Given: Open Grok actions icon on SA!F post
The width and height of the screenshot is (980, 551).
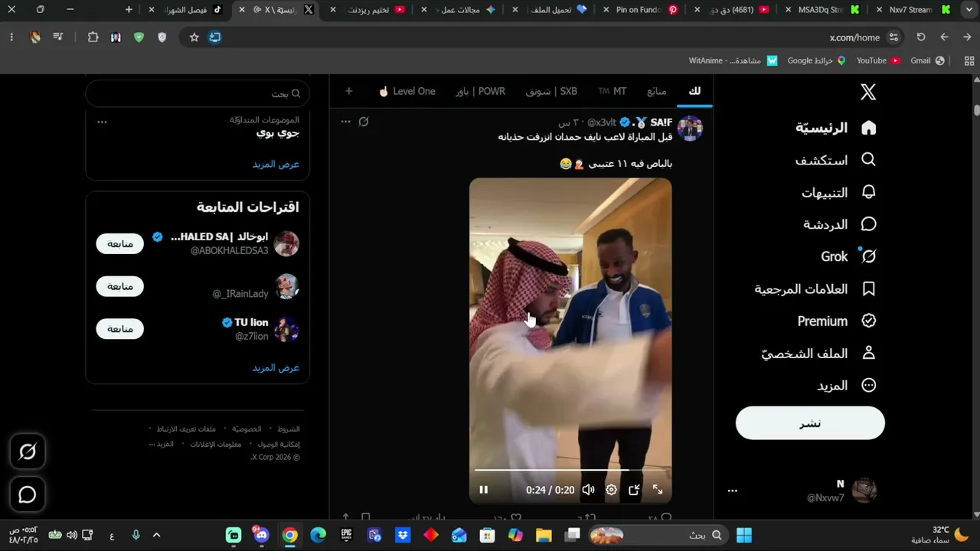Looking at the screenshot, I should 364,122.
